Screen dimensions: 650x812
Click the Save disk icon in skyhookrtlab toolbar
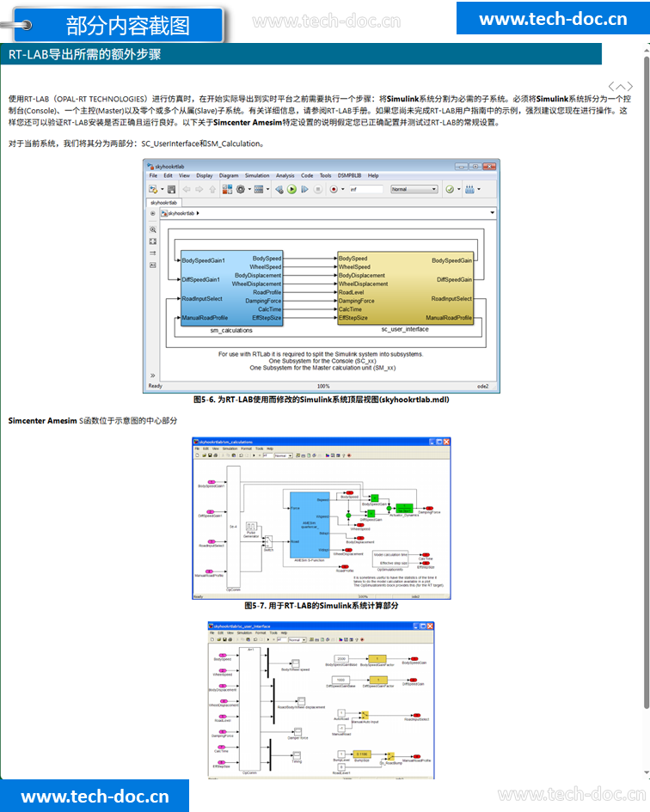click(x=172, y=190)
